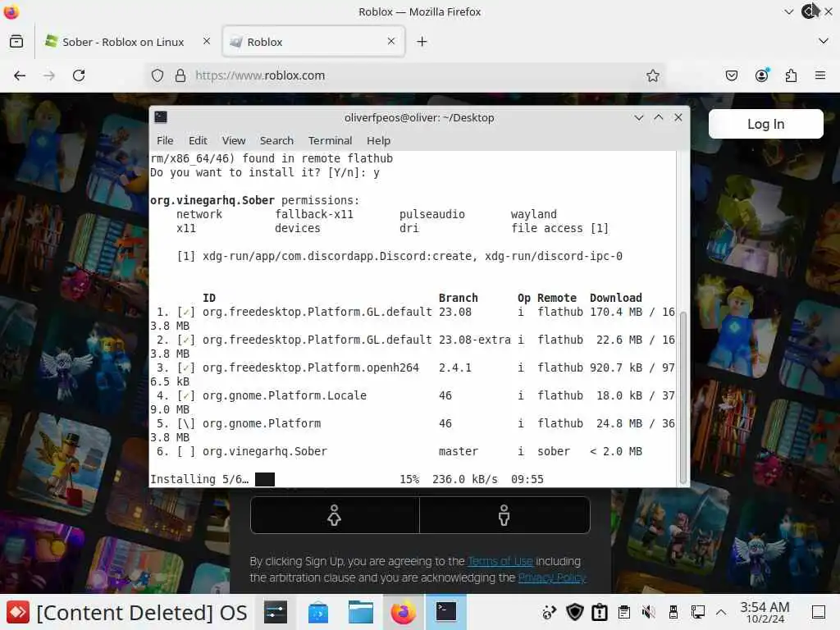Screen dimensions: 840x630
Task: Expand hidden system tray icons arrow
Action: (721, 612)
